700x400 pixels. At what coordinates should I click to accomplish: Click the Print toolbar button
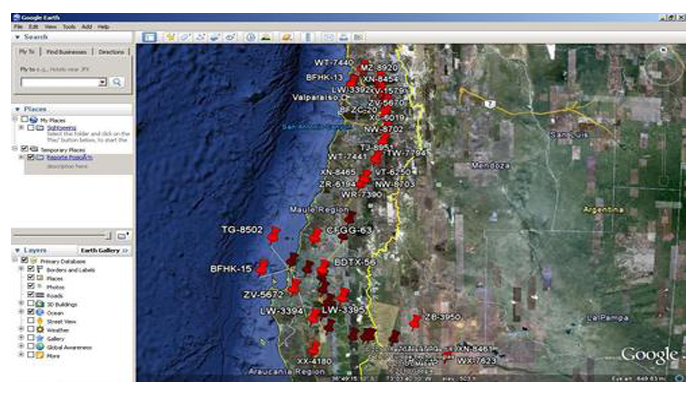(343, 38)
